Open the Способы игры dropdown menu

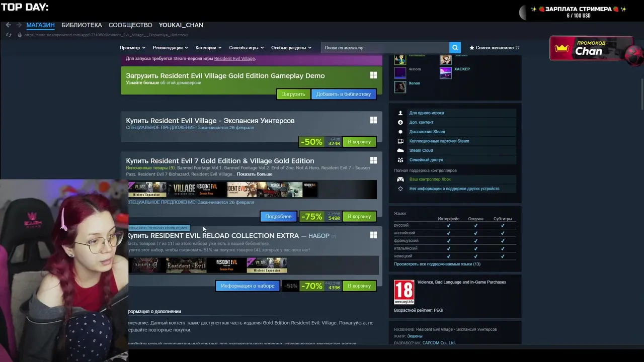246,48
